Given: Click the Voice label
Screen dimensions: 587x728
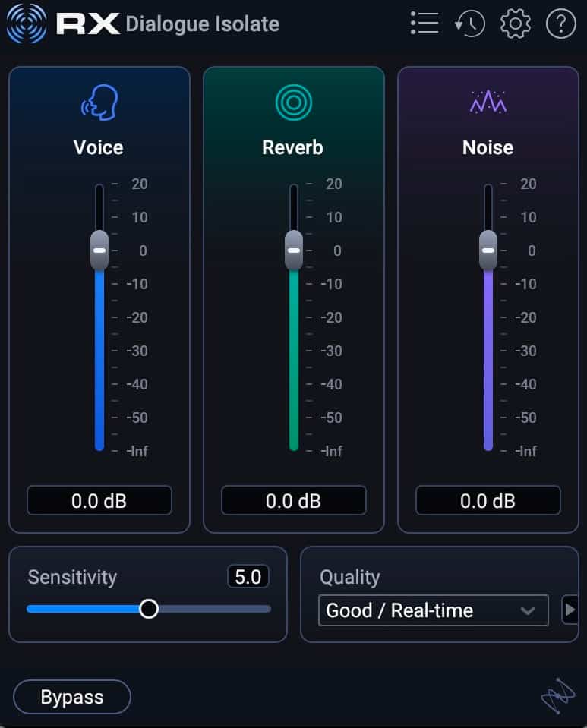Looking at the screenshot, I should click(99, 147).
